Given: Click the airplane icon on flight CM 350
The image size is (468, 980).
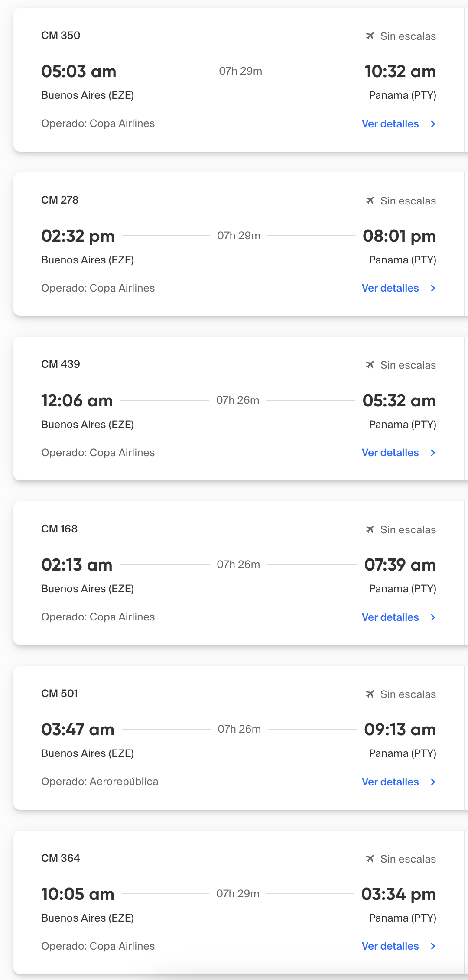Looking at the screenshot, I should tap(370, 36).
